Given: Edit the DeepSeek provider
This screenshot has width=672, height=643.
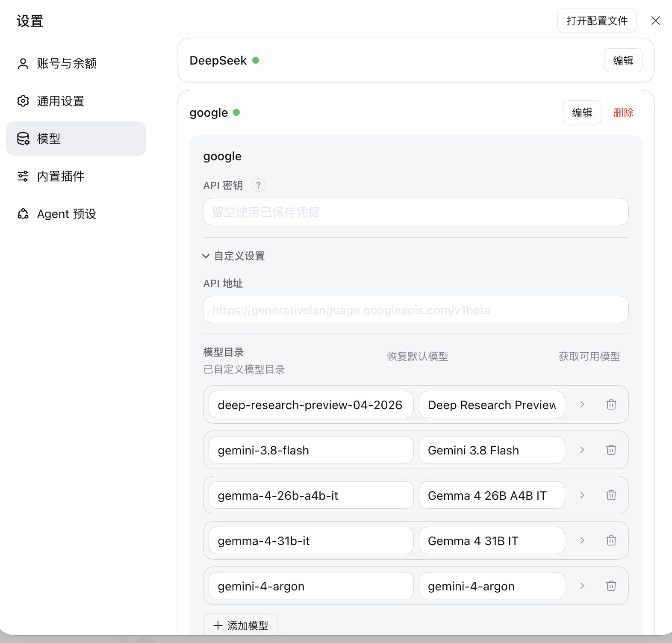Looking at the screenshot, I should [x=623, y=60].
